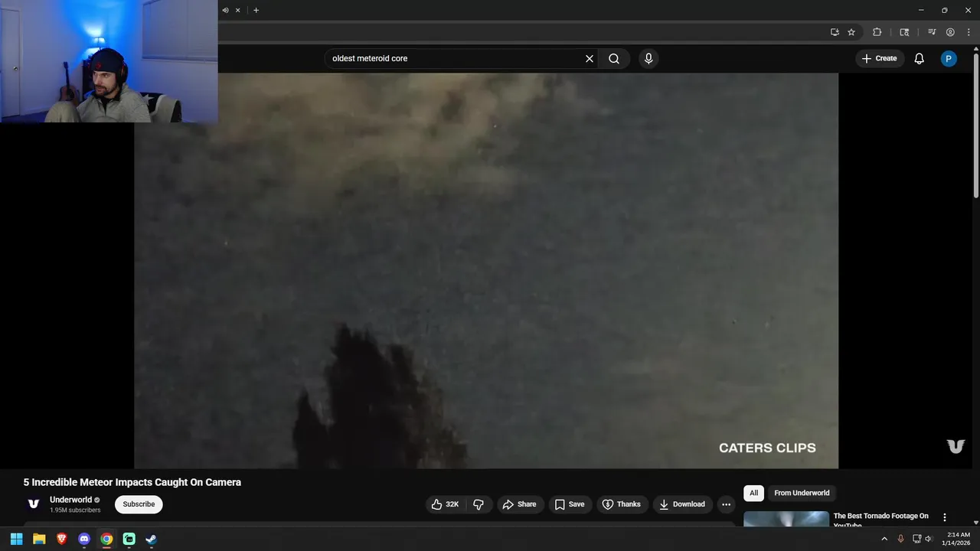Select the 'From Underworld' chip

click(802, 493)
